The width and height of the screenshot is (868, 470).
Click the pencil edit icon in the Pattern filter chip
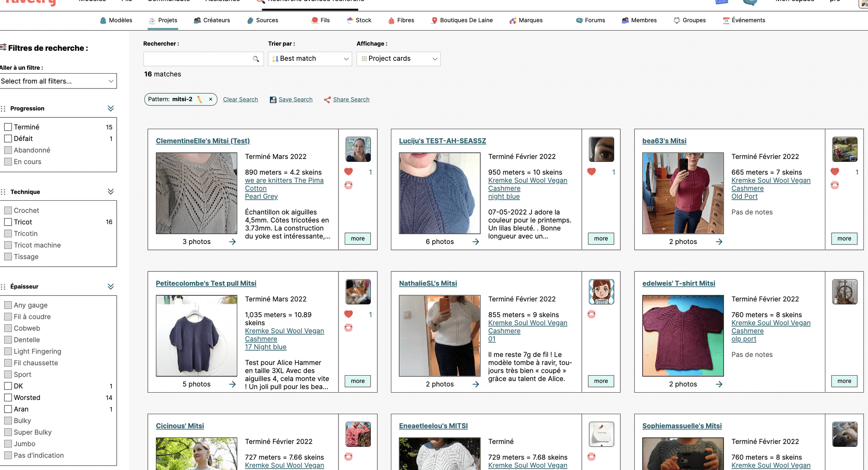[x=200, y=99]
